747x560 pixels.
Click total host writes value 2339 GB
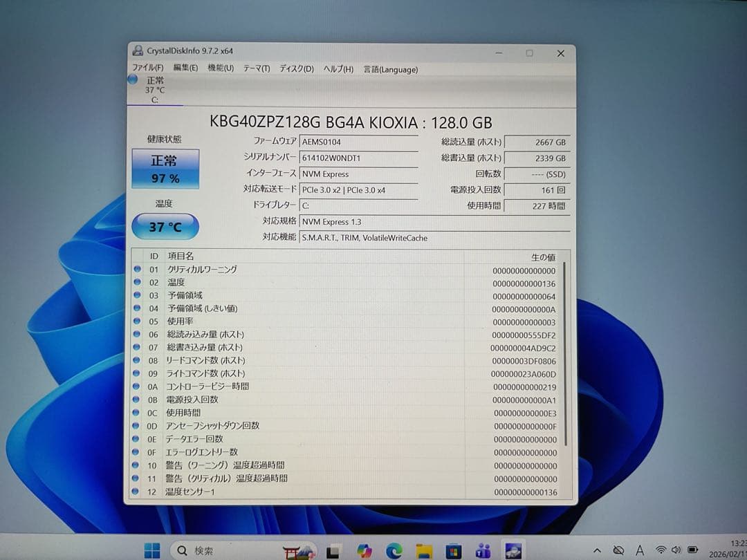pyautogui.click(x=537, y=158)
